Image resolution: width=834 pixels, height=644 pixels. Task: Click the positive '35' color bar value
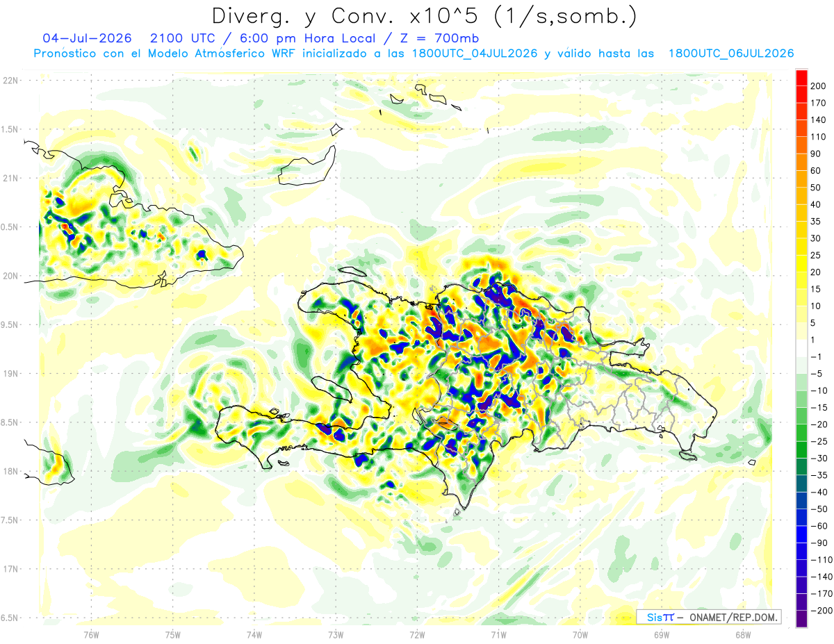pos(816,222)
